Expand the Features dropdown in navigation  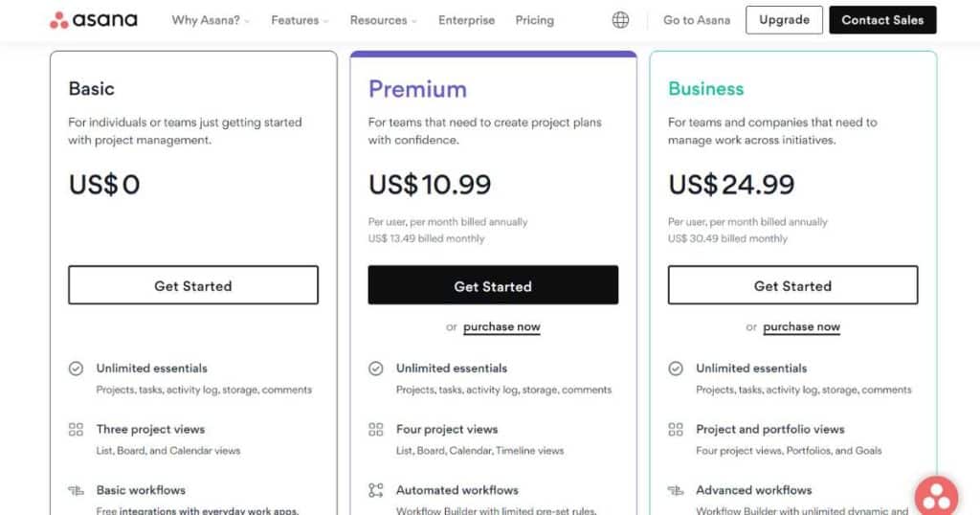tap(300, 20)
